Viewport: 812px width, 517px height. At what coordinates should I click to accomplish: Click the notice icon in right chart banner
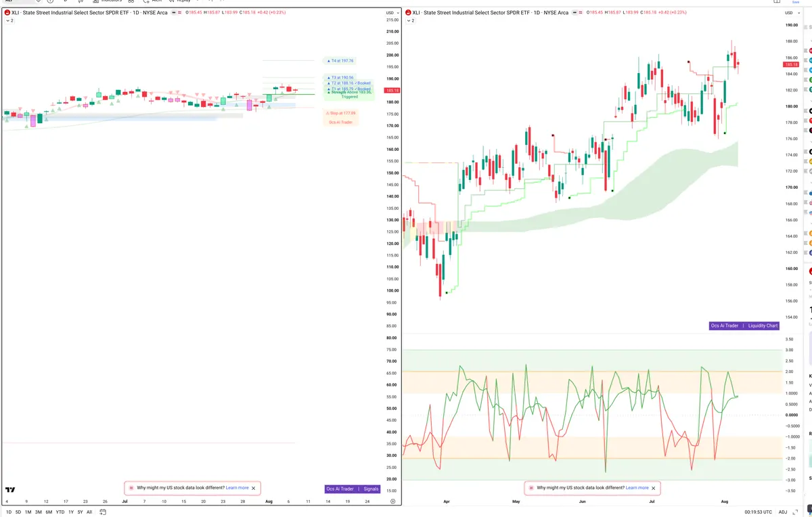pyautogui.click(x=531, y=488)
